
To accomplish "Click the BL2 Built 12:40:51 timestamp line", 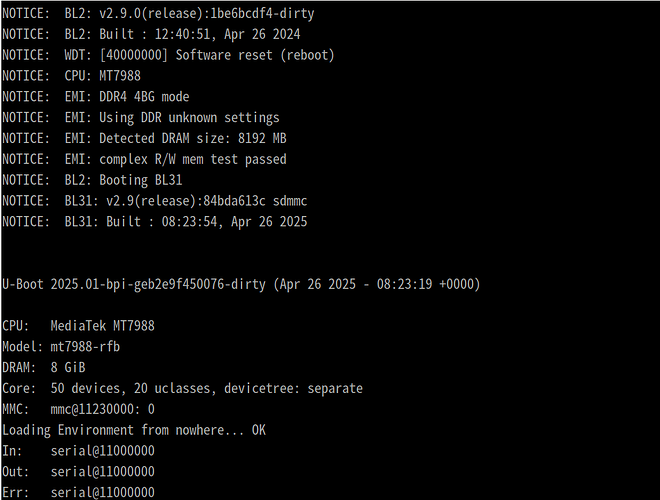I will (151, 35).
